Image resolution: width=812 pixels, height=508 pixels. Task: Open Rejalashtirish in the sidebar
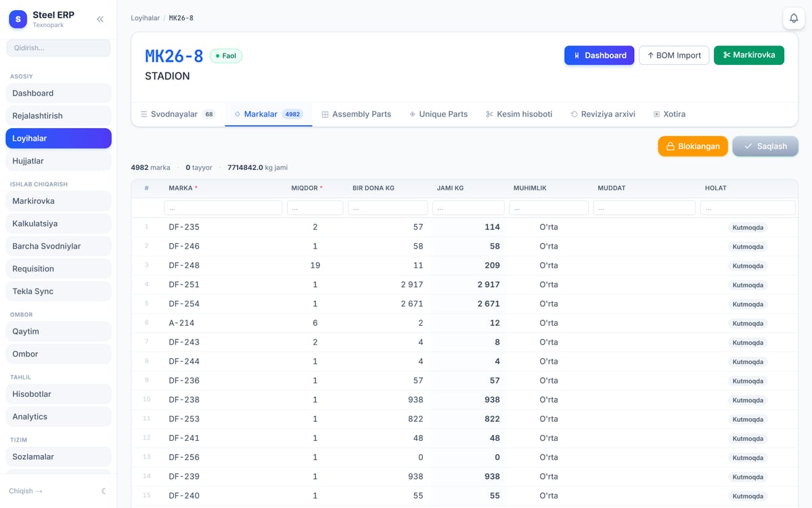pyautogui.click(x=58, y=116)
